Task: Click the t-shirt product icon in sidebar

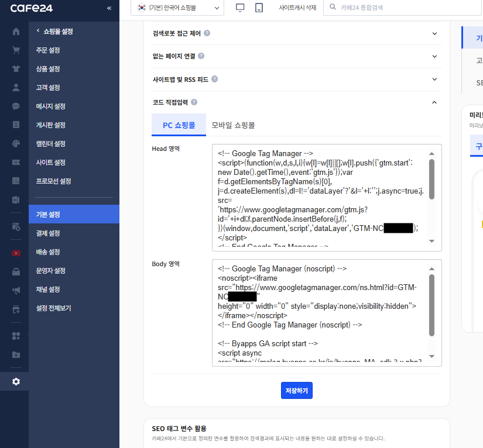Action: [15, 69]
